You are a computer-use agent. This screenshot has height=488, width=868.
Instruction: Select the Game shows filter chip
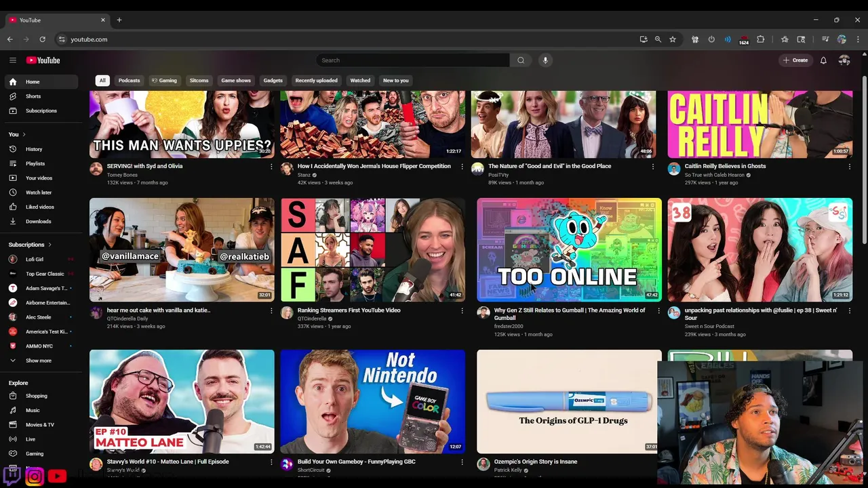[x=236, y=81]
